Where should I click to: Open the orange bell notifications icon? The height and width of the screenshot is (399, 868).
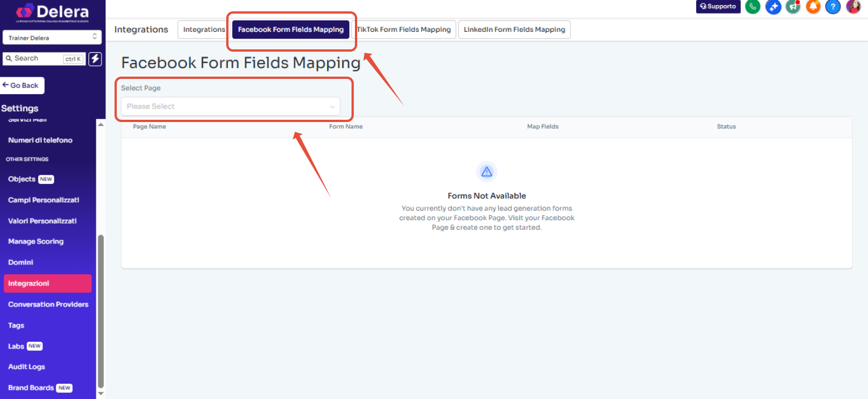813,7
